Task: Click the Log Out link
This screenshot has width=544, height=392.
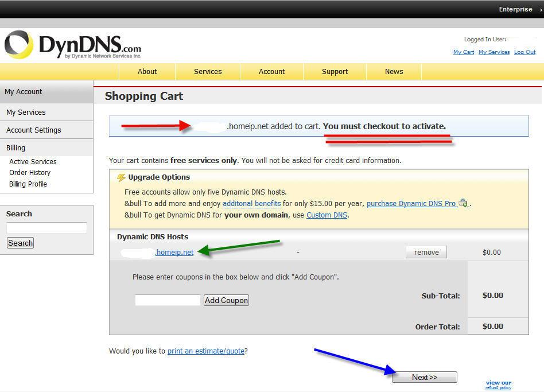Action: tap(524, 52)
